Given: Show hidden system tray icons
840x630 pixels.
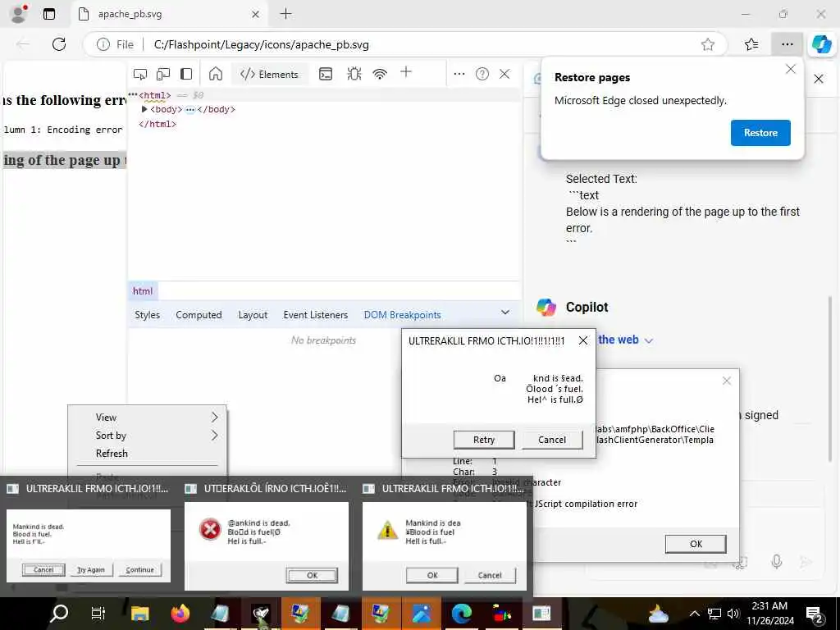Looking at the screenshot, I should [694, 614].
